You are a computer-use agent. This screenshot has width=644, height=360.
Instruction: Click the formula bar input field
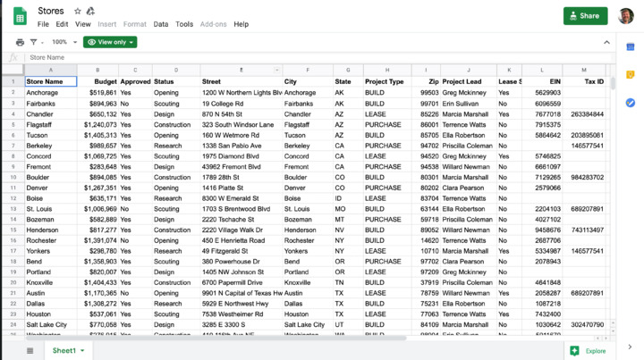(x=313, y=57)
